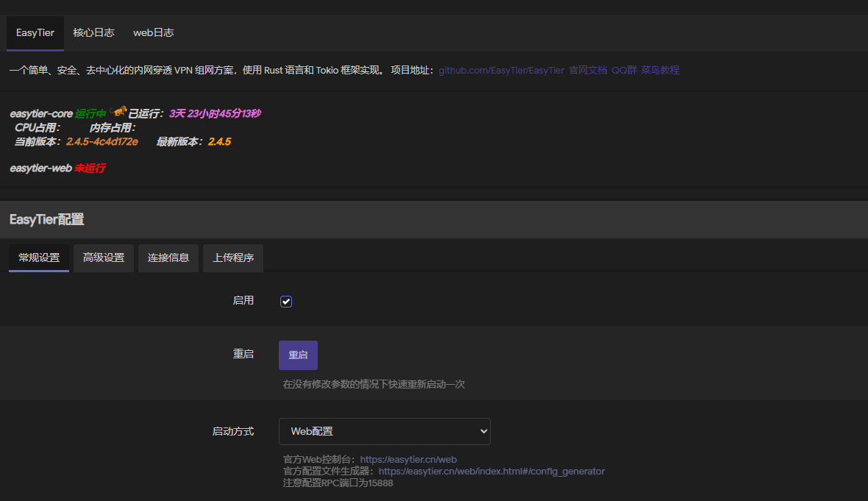
Task: Open the 菜鸟教程 link
Action: pos(660,71)
